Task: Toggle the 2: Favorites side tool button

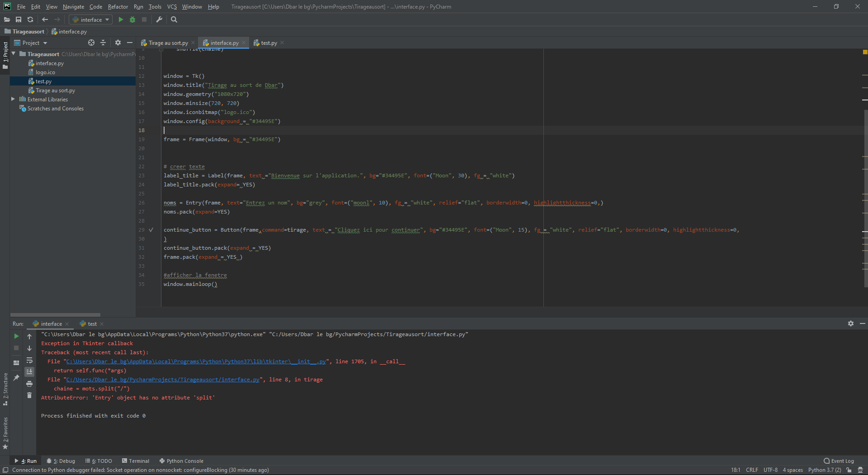Action: (5, 433)
